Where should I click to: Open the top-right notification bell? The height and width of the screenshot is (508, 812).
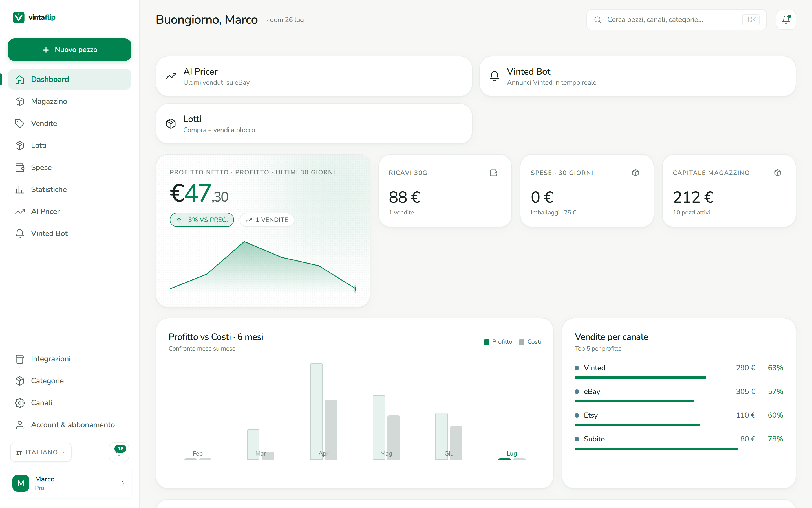click(x=786, y=20)
